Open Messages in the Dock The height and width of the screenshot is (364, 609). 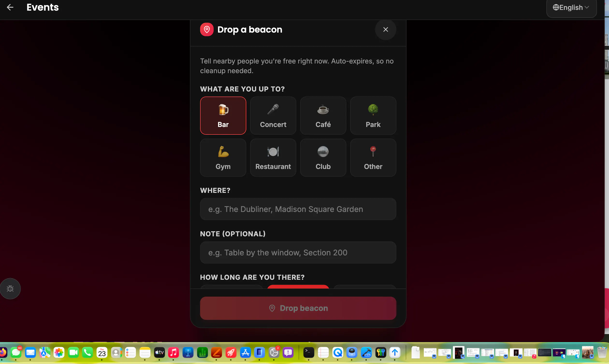coord(16,353)
